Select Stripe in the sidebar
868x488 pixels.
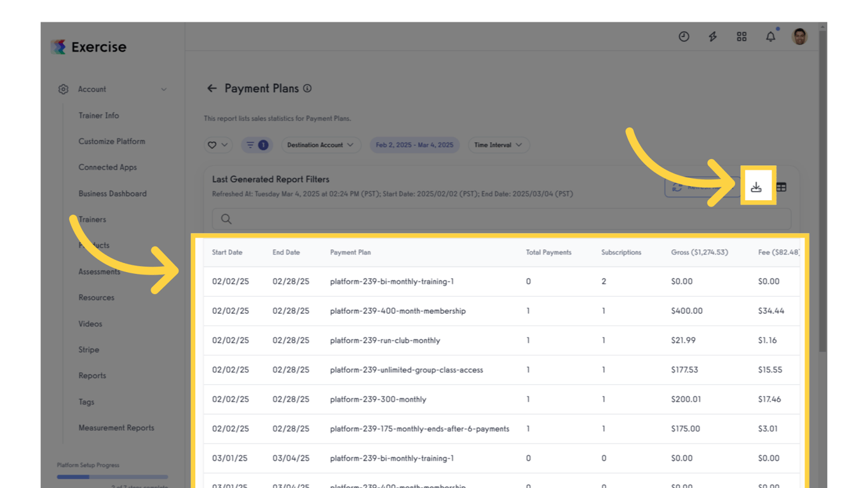[x=89, y=350]
